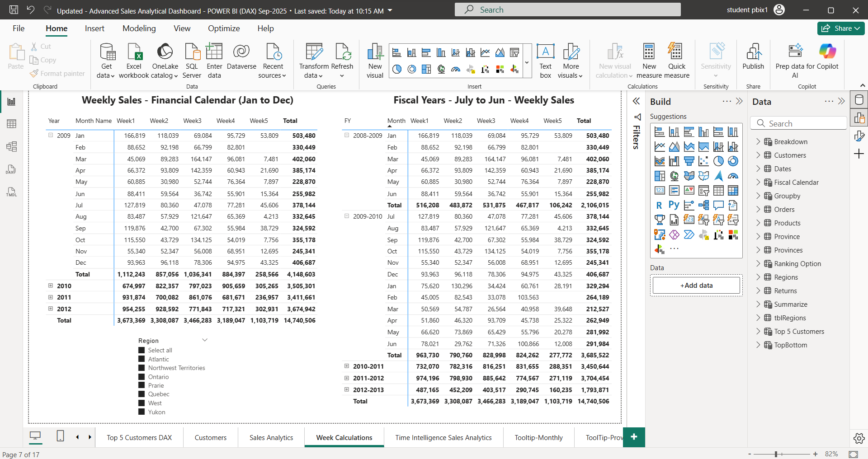This screenshot has width=868, height=459.
Task: Select the R script visual icon
Action: pos(660,205)
